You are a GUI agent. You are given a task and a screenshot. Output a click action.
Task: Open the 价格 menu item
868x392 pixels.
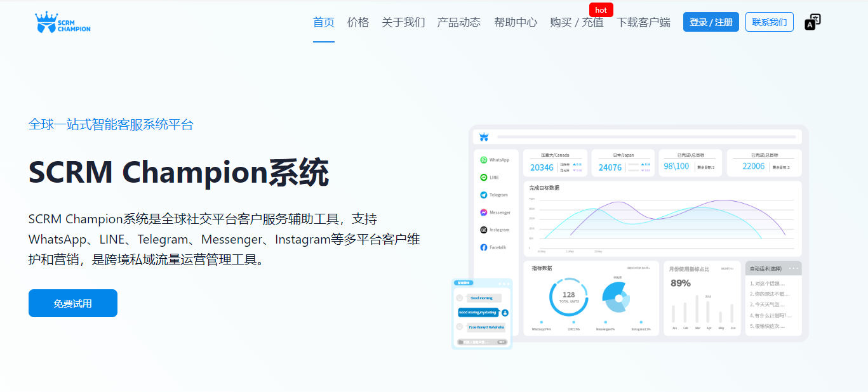click(357, 22)
